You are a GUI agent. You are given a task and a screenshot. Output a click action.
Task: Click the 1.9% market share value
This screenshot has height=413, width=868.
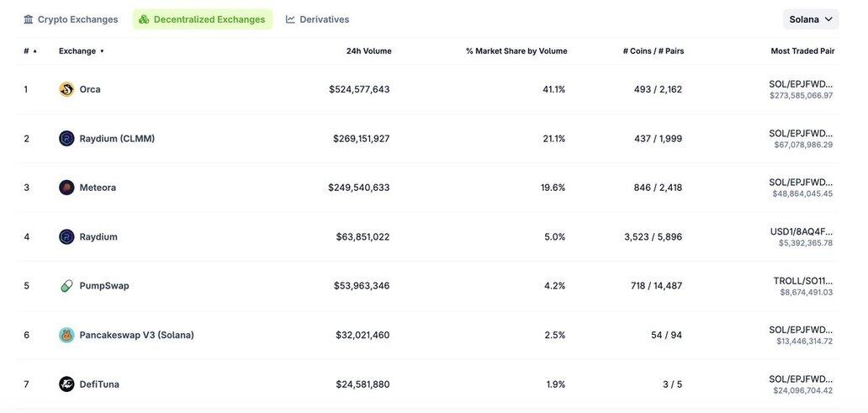[x=556, y=384]
